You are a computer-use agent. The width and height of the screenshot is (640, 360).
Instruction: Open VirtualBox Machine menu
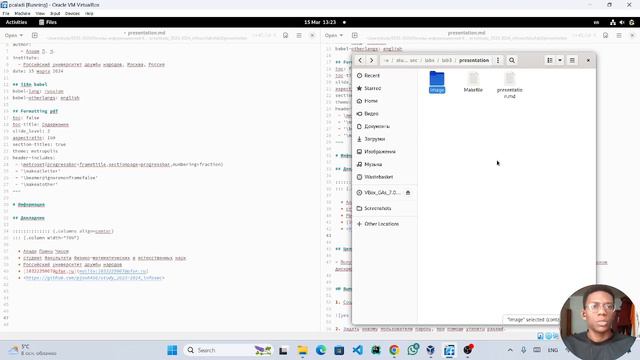coord(22,13)
